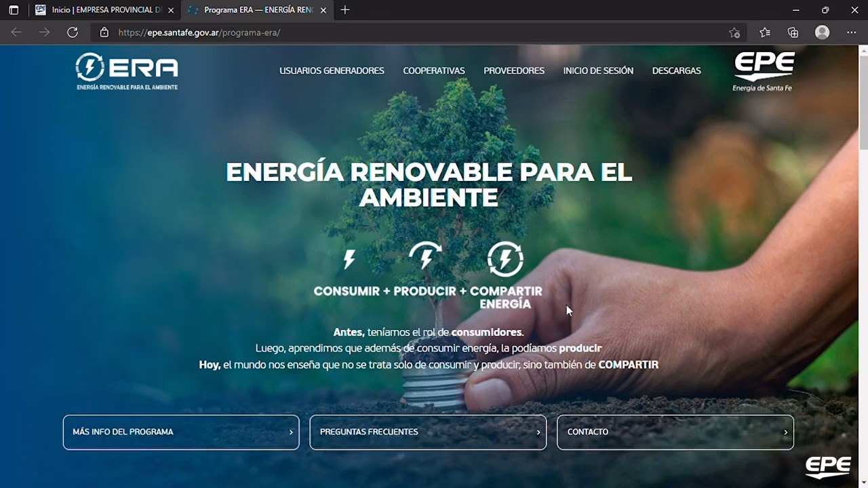Open the browser settings three-dot menu

pyautogui.click(x=851, y=32)
